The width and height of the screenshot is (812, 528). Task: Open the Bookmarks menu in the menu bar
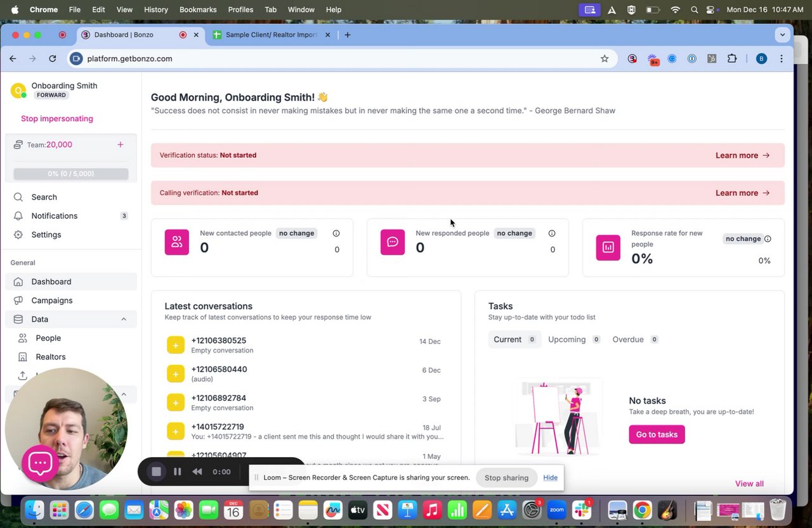tap(198, 10)
